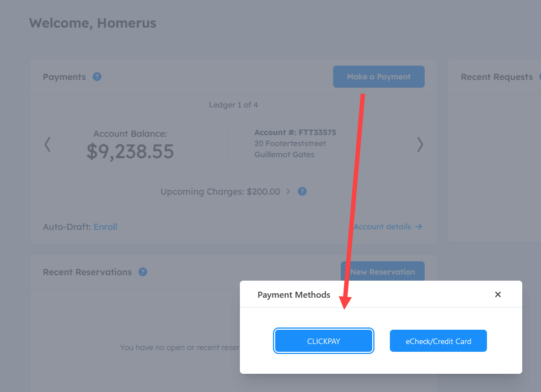Click Account # FTT33575 text

tap(295, 132)
